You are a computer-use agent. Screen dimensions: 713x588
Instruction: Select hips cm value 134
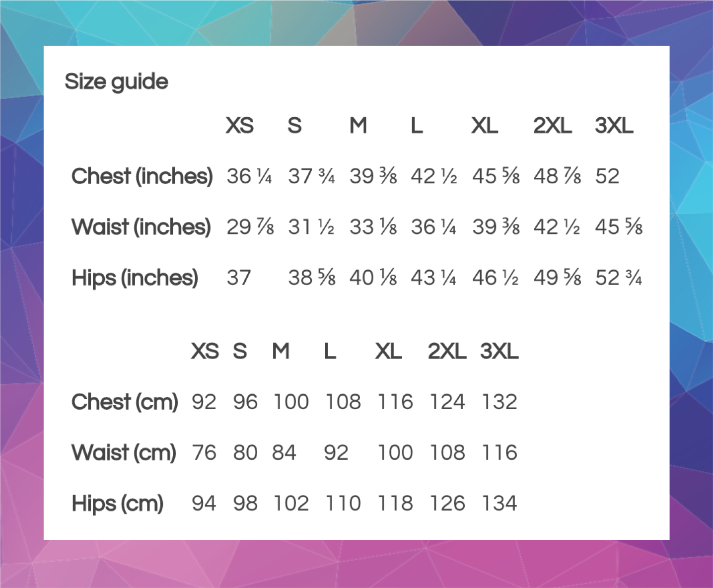(499, 503)
